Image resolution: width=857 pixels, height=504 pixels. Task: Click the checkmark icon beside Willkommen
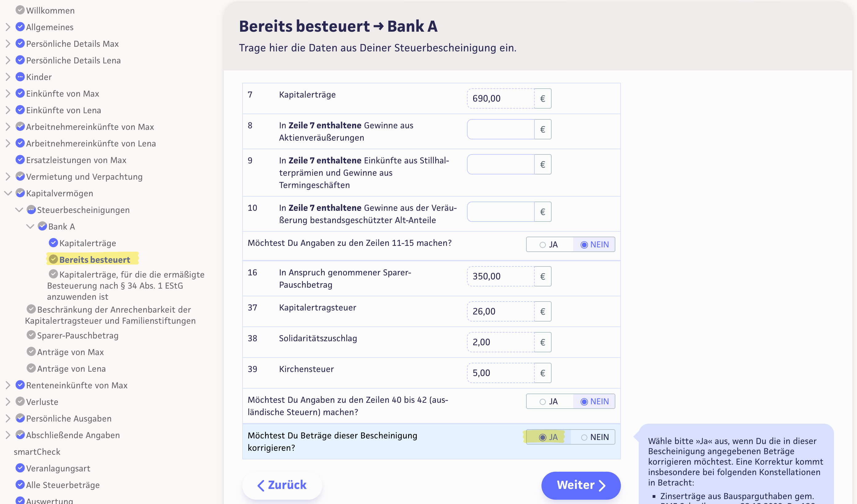tap(20, 10)
